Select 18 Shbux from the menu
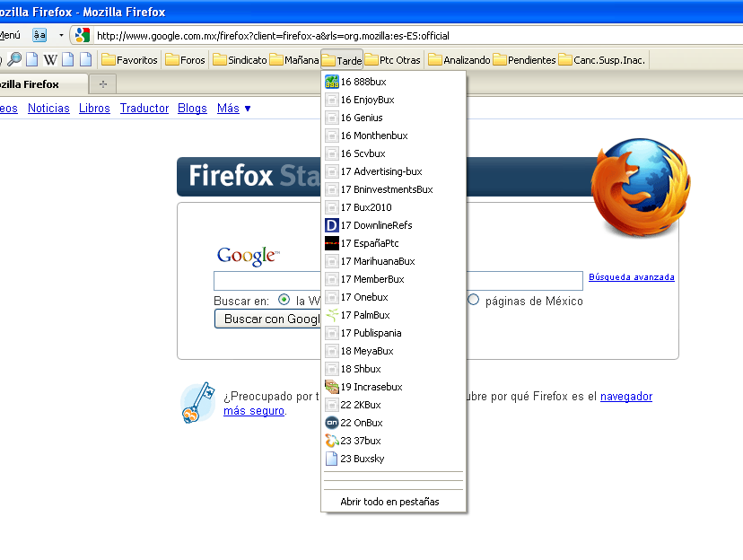This screenshot has width=743, height=560. click(x=393, y=369)
